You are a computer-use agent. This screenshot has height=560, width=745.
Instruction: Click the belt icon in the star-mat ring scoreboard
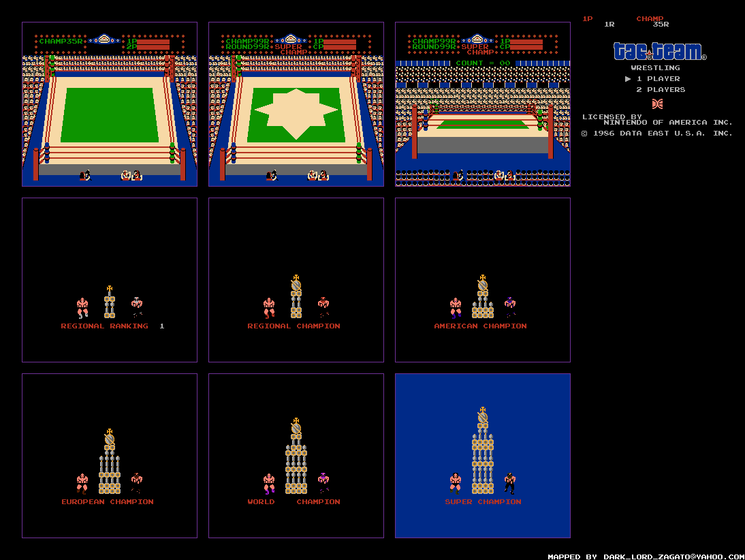click(291, 40)
